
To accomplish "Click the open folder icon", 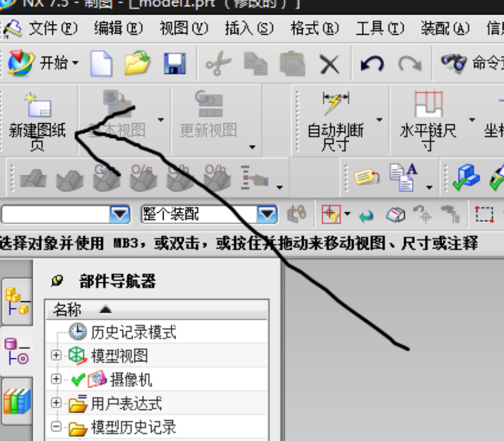I will pyautogui.click(x=138, y=63).
